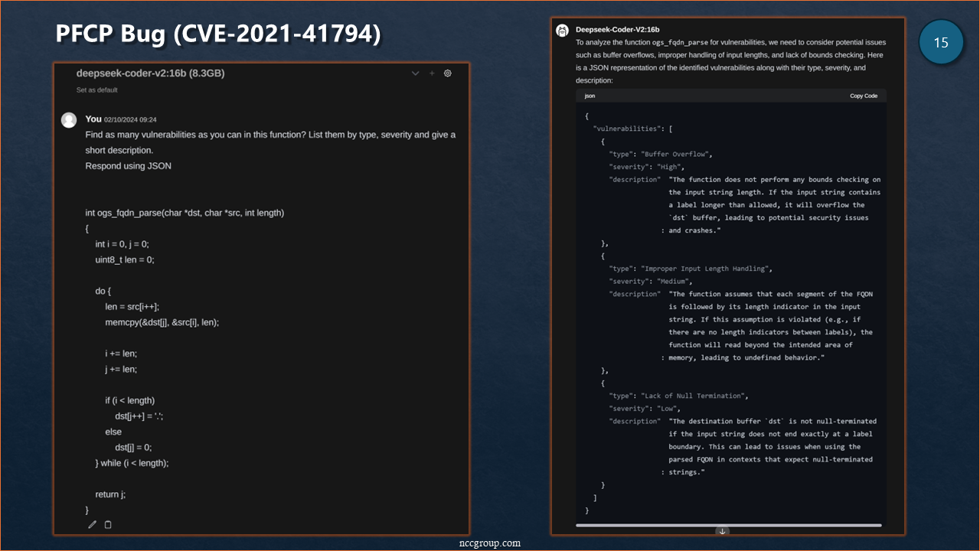This screenshot has width=980, height=551.
Task: Click the memcpy line in user code
Action: (x=162, y=322)
